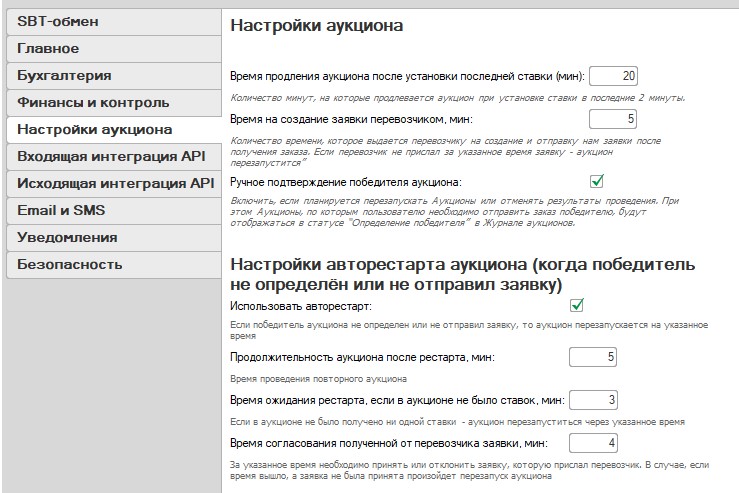This screenshot has height=493, width=739.
Task: Open the Уведомления tab
Action: (114, 238)
